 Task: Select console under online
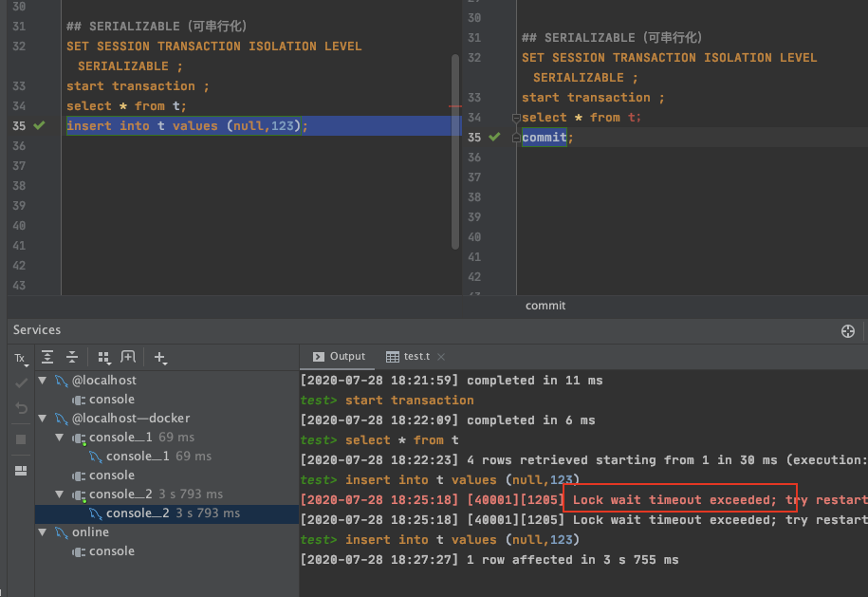pyautogui.click(x=103, y=551)
